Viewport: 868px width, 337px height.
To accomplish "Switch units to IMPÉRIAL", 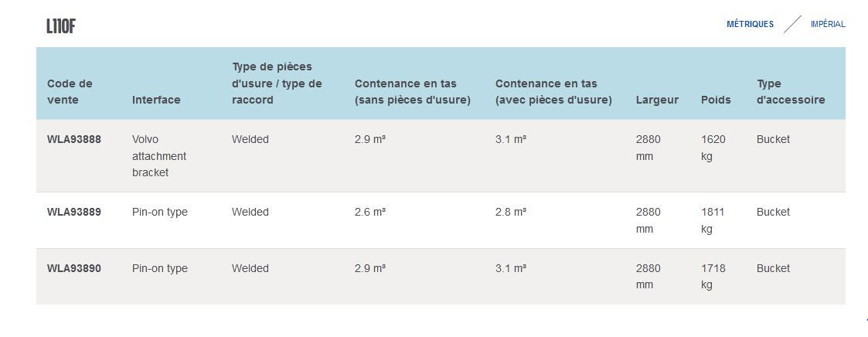I will coord(828,24).
